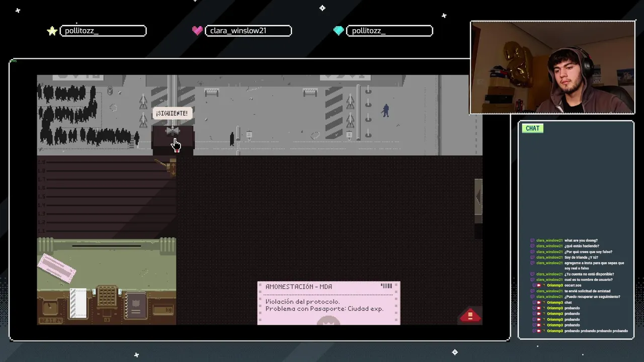Screen dimensions: 644x362
Task: Click the last message 'probando probando probando probando'
Action: pos(596,331)
